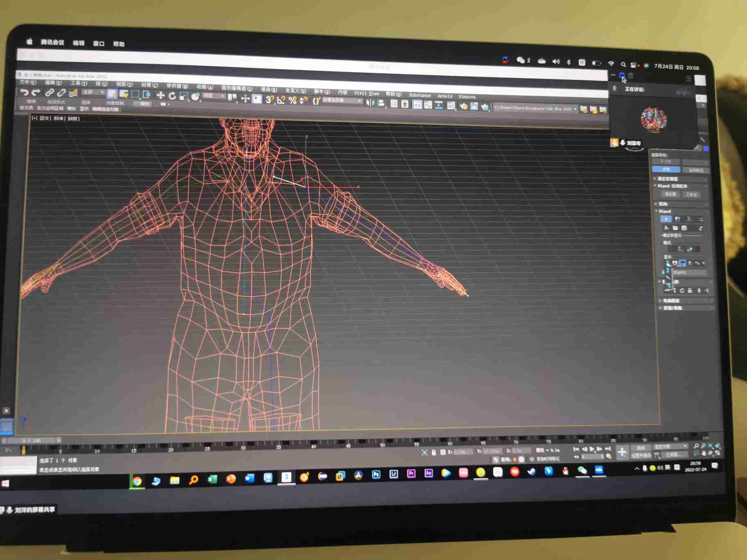The width and height of the screenshot is (747, 560).
Task: Open the Scene Explorer toggle icon
Action: click(x=394, y=104)
